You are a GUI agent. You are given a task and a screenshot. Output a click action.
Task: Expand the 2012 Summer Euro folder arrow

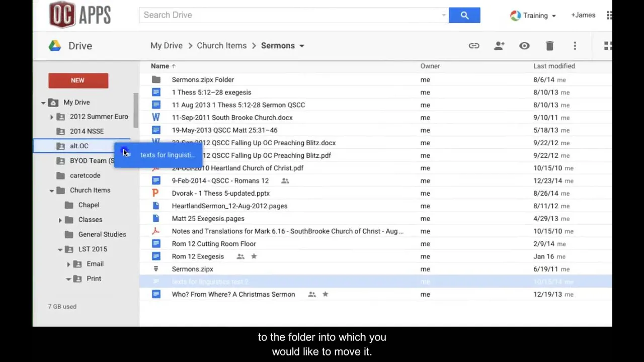51,117
